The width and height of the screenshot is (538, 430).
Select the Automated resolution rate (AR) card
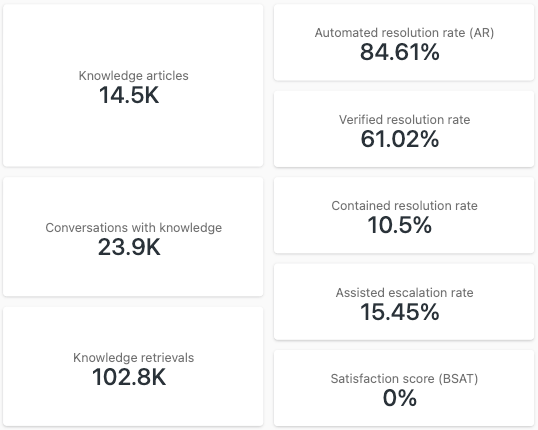[x=404, y=43]
